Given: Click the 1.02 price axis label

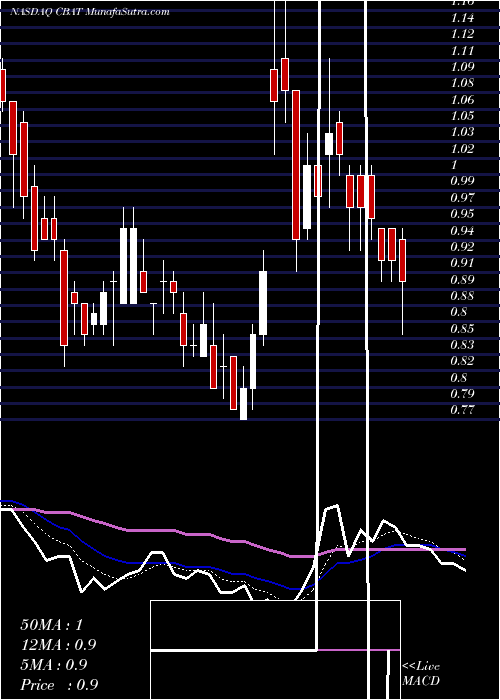Looking at the screenshot, I should click(462, 149).
